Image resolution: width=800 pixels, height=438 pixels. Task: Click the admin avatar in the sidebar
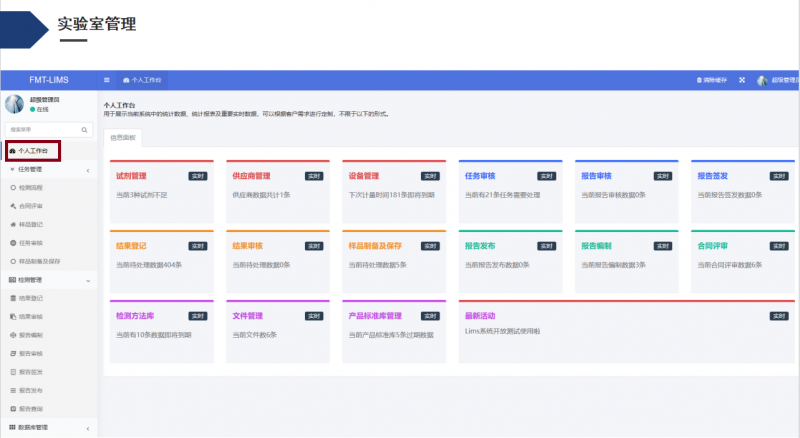click(14, 104)
